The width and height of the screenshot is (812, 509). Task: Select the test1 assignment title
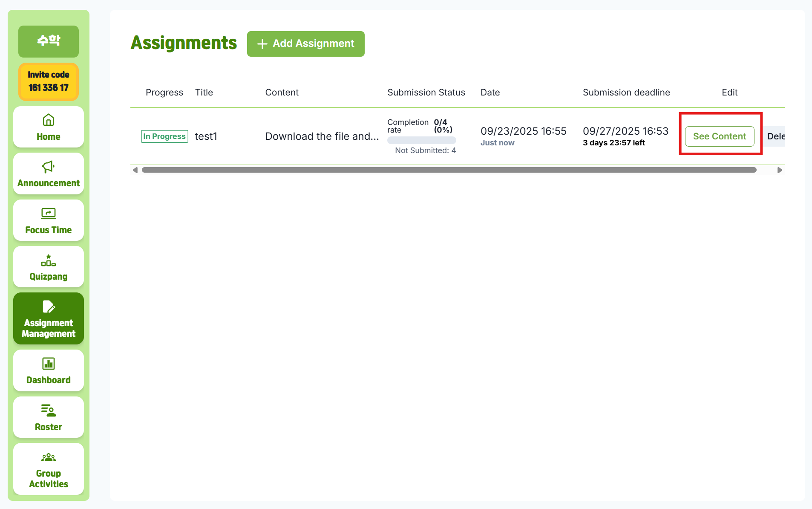pyautogui.click(x=206, y=136)
